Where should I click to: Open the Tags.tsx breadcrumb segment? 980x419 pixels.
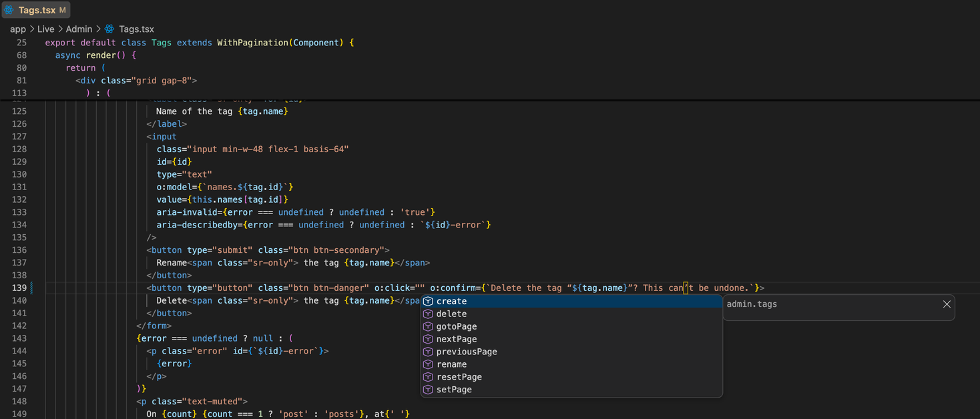point(136,29)
